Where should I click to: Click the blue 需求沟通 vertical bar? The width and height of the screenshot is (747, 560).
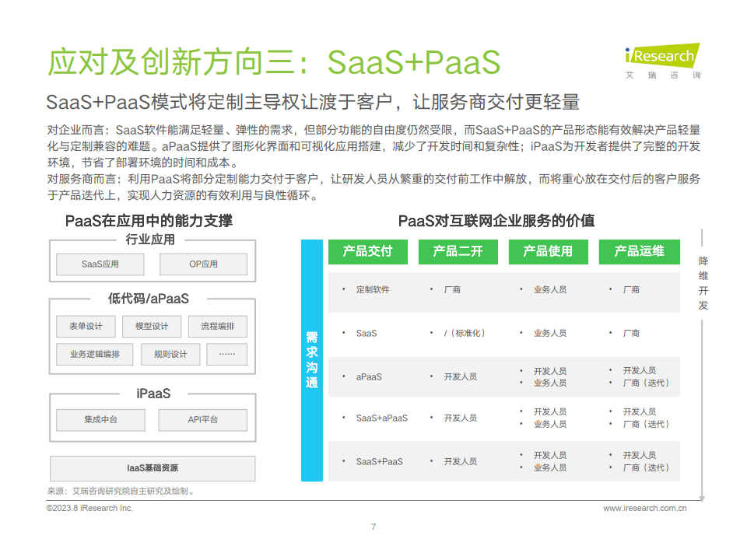pos(311,360)
